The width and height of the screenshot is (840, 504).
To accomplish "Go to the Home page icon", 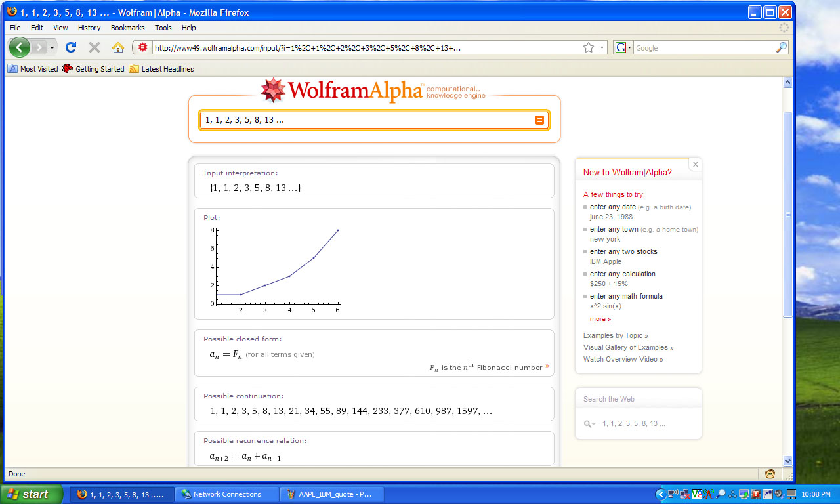I will (x=118, y=47).
